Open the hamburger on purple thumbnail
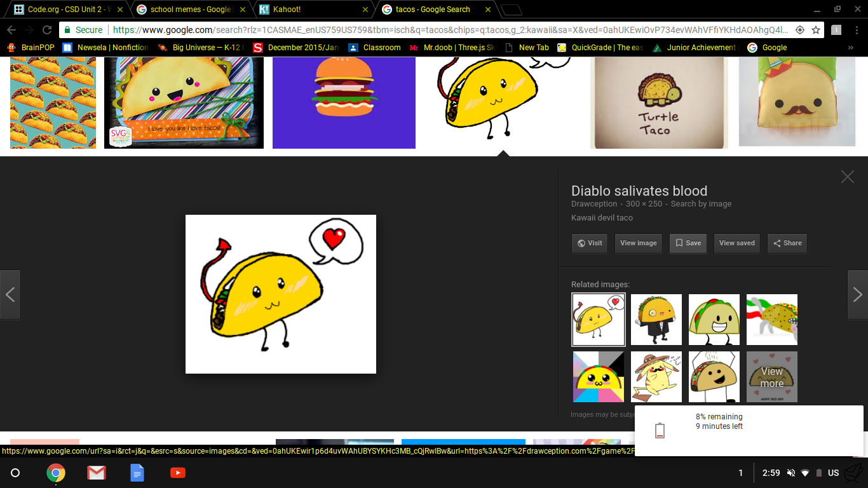This screenshot has width=868, height=488. [x=344, y=103]
